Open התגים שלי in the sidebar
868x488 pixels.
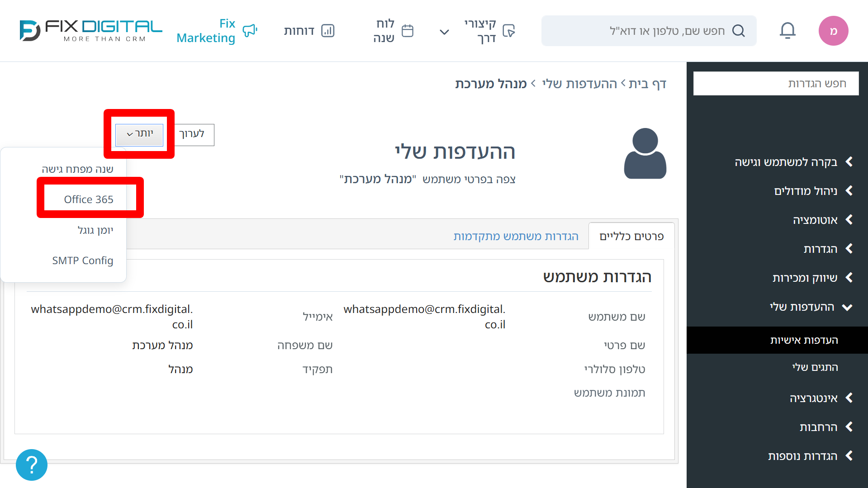[815, 367]
